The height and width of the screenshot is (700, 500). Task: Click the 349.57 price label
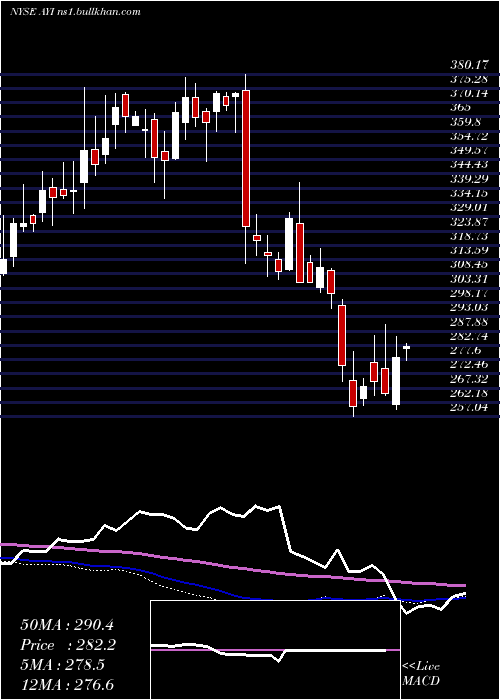469,150
